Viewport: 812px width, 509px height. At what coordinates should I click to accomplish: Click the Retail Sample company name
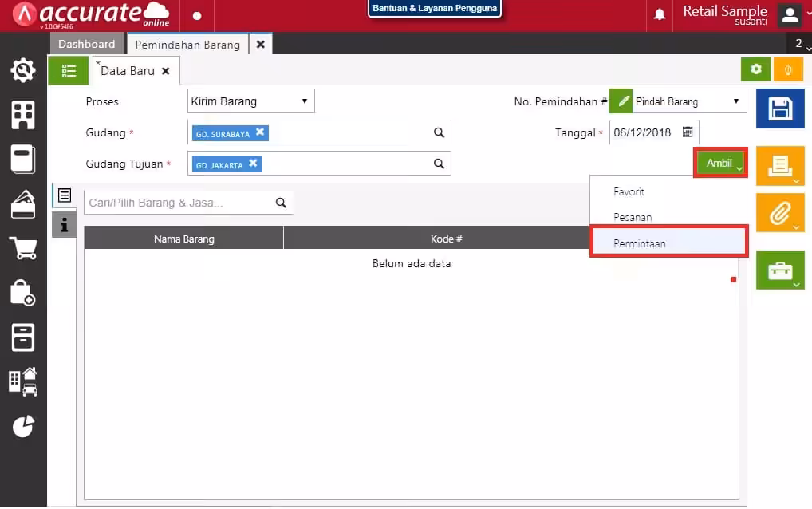pos(725,11)
